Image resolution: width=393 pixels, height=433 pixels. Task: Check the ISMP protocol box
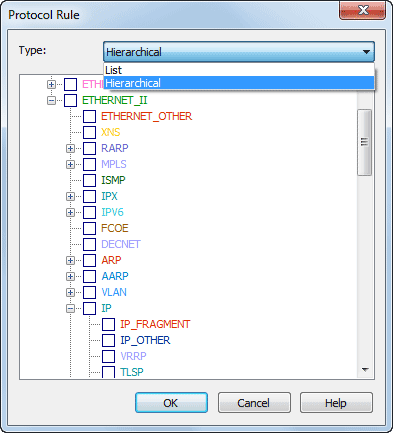(89, 180)
